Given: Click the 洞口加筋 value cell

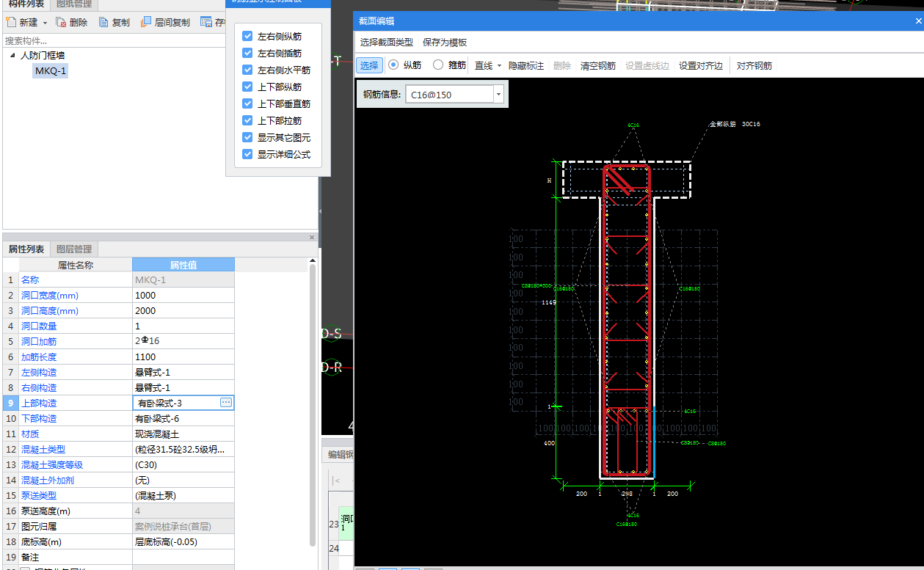Looking at the screenshot, I should tap(183, 341).
